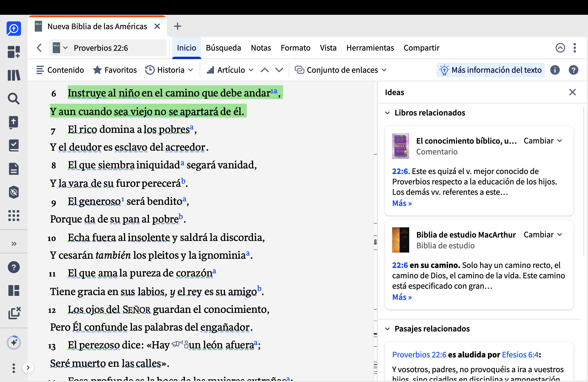Image resolution: width=588 pixels, height=382 pixels.
Task: Open the Bible bookmark sidebar icon
Action: (14, 122)
